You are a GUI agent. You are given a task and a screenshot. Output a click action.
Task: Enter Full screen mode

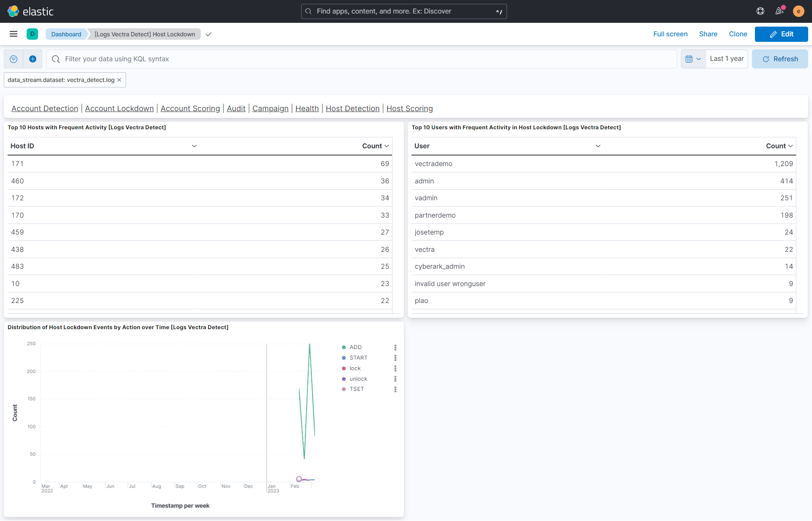[x=670, y=34]
